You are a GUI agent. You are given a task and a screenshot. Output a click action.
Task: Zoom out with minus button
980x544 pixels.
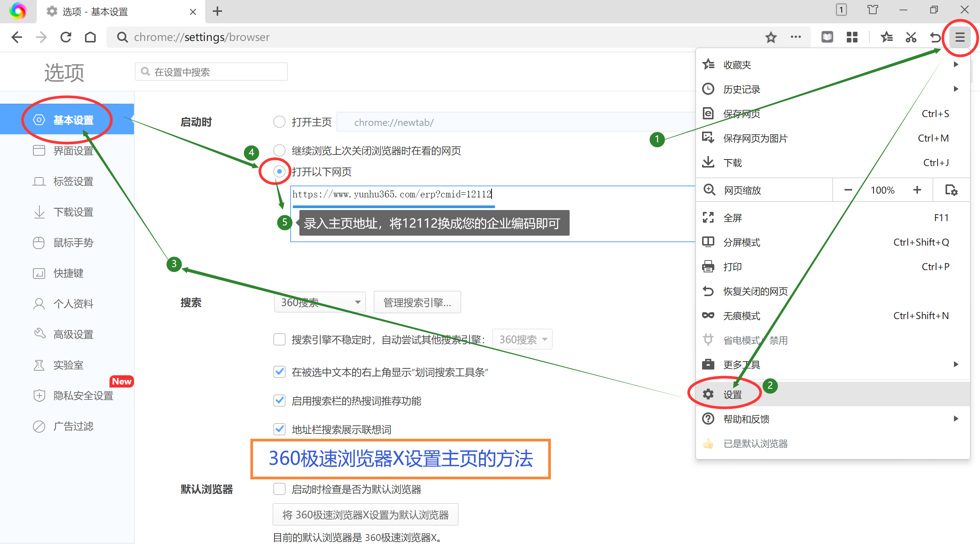coord(848,190)
